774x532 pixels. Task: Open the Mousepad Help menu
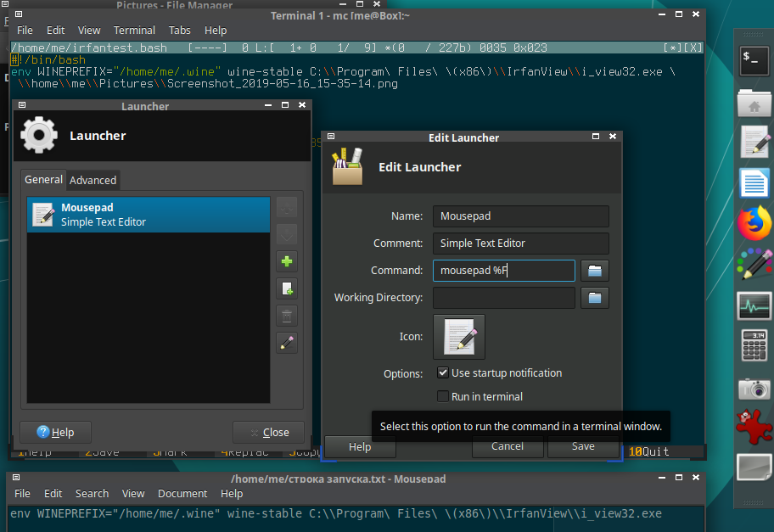232,494
